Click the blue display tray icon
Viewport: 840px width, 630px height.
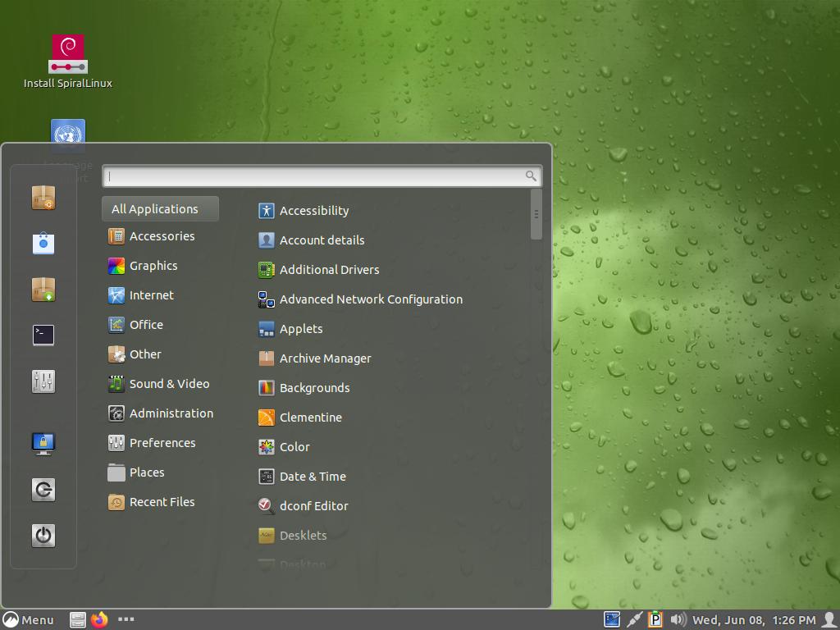click(612, 620)
